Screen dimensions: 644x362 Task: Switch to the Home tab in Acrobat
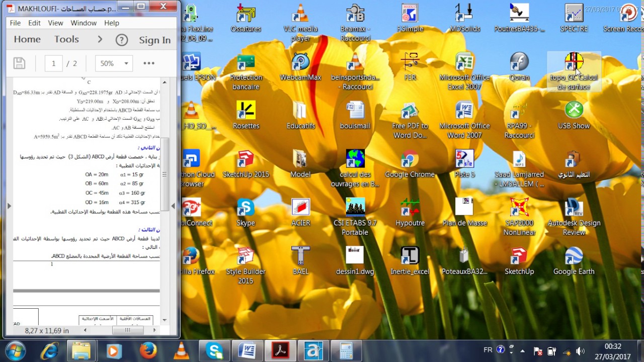[x=27, y=40]
